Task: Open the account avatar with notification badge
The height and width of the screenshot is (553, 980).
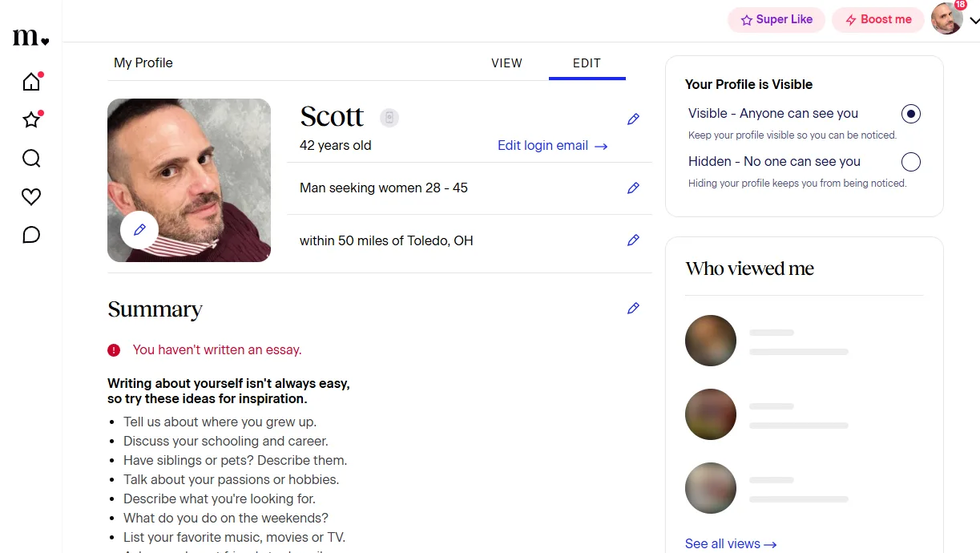Action: [x=947, y=19]
